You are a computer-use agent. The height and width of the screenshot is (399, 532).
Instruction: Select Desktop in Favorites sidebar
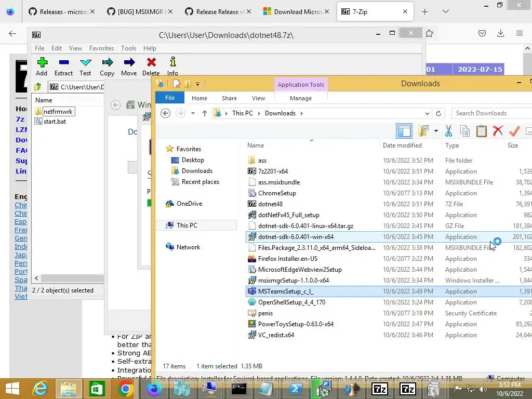click(193, 160)
